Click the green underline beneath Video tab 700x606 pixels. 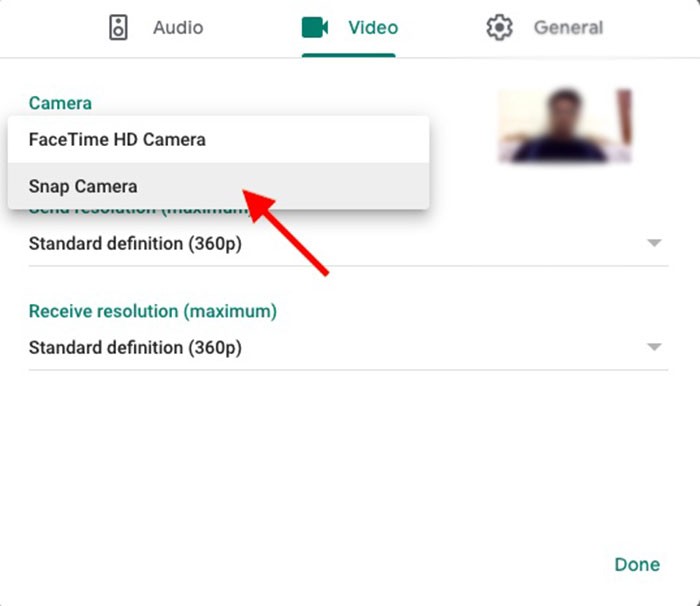pyautogui.click(x=349, y=56)
